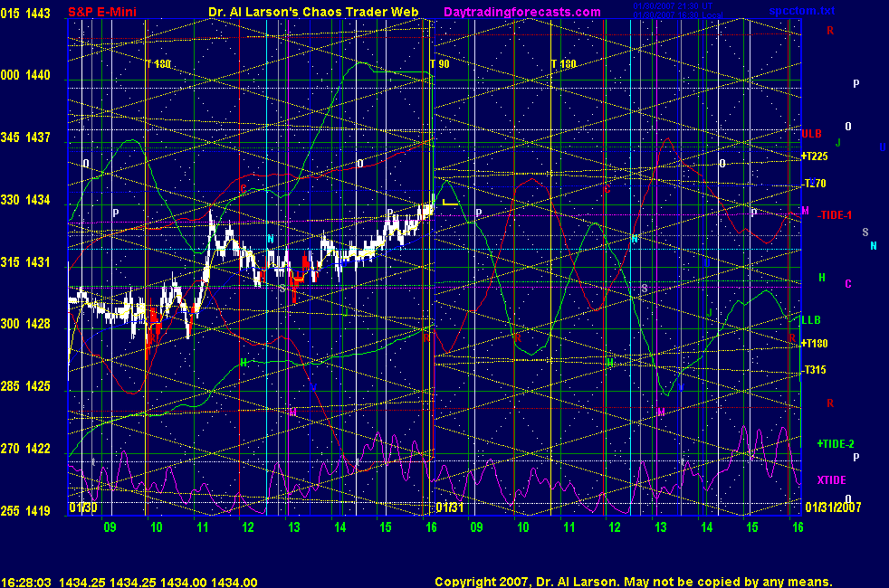The width and height of the screenshot is (889, 588).
Task: Open the Daytradingforecasts.com link text
Action: click(x=522, y=12)
